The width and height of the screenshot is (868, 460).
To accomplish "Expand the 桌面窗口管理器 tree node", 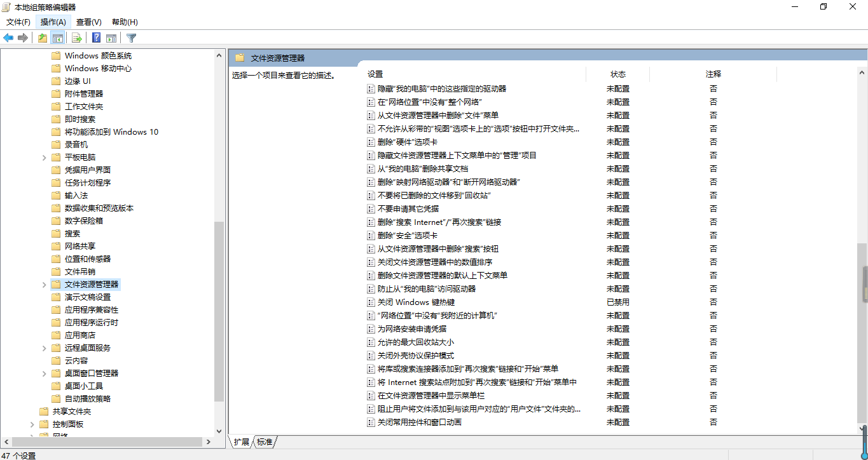I will [x=44, y=374].
